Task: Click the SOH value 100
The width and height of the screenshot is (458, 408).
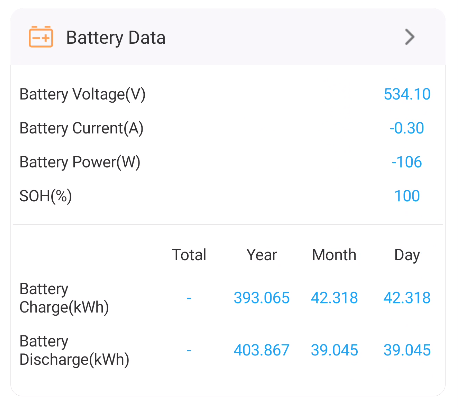Action: 407,196
